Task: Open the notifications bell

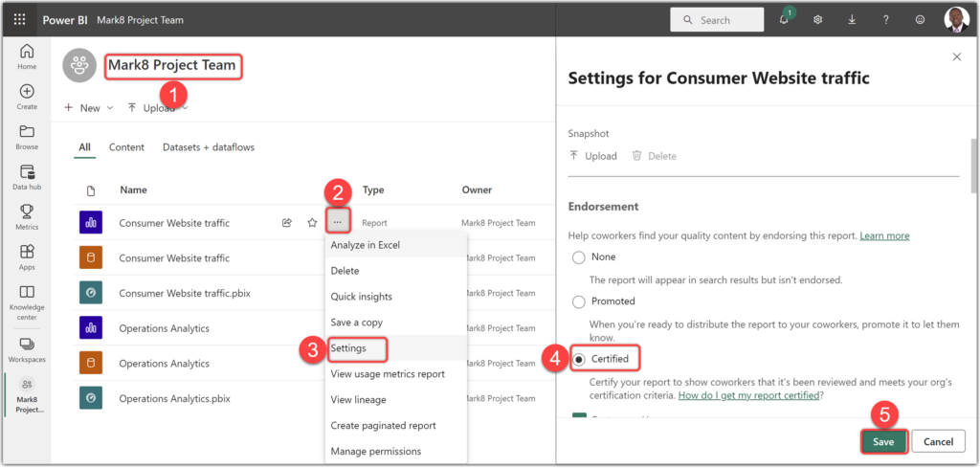Action: coord(785,19)
